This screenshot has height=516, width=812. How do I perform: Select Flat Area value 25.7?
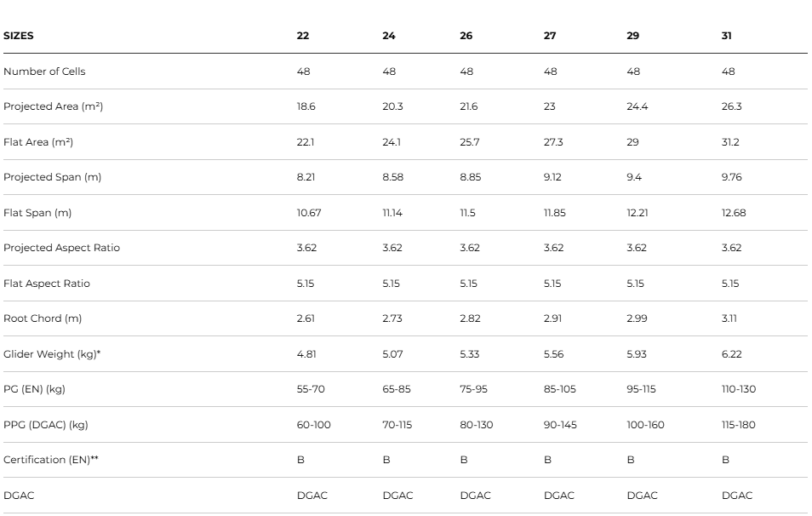(470, 142)
